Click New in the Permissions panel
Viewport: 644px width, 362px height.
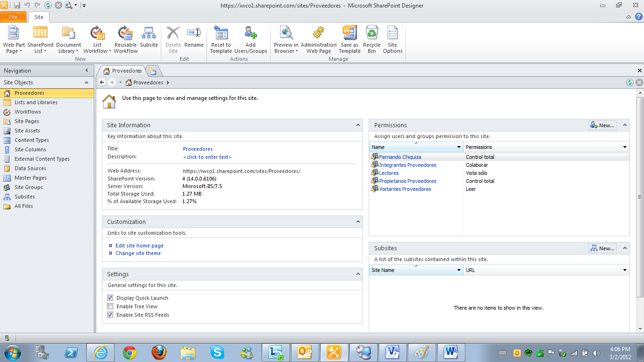pos(602,125)
